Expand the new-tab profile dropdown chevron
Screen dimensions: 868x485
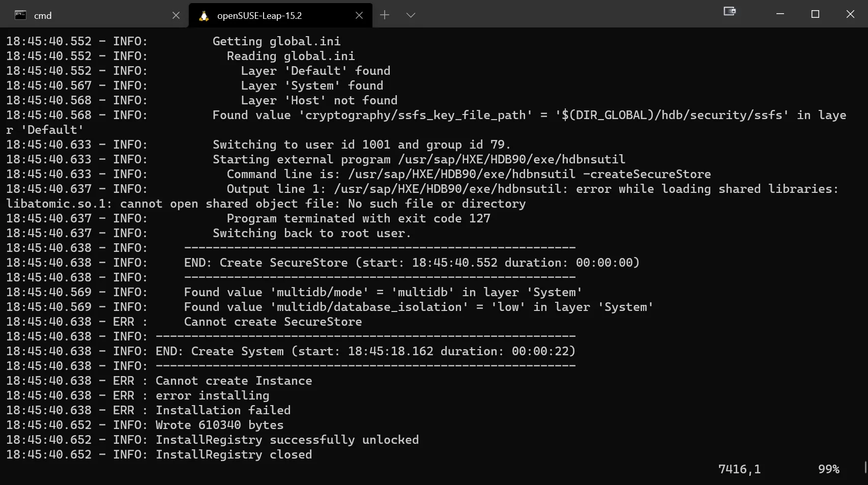click(x=411, y=15)
